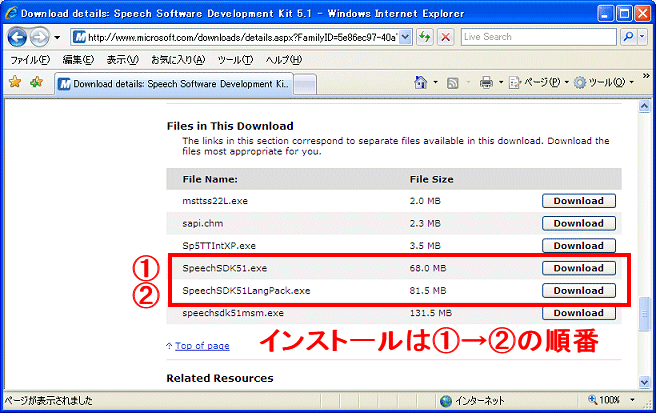Open the ツール(T) menu
Image resolution: width=656 pixels, height=413 pixels.
235,60
